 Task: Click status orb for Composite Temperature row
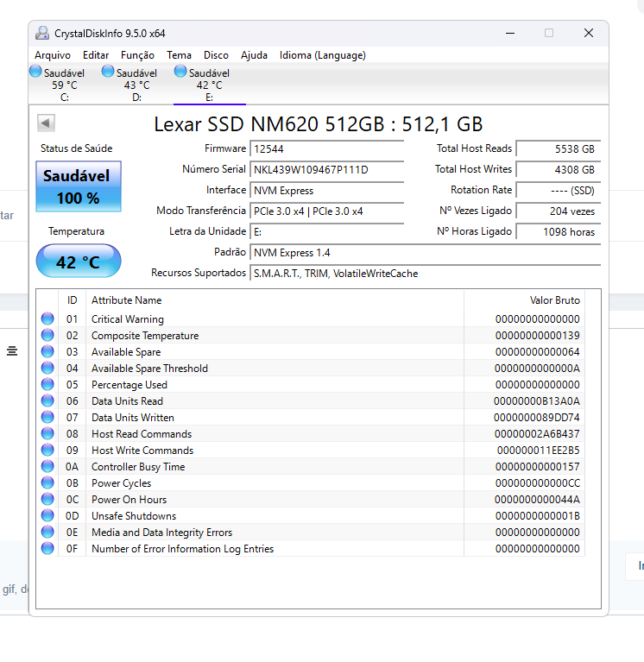click(47, 335)
